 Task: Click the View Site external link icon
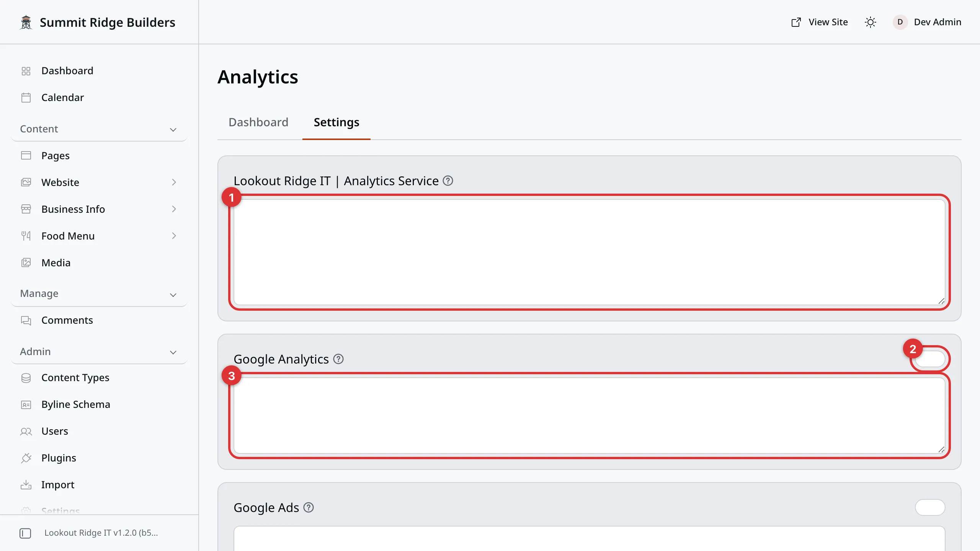pos(796,22)
